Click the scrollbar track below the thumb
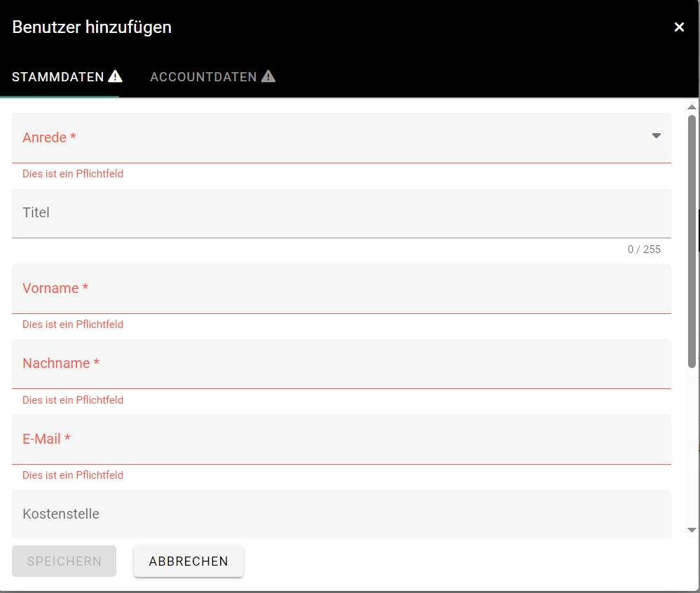Screen dimensions: 700x593 [692, 449]
